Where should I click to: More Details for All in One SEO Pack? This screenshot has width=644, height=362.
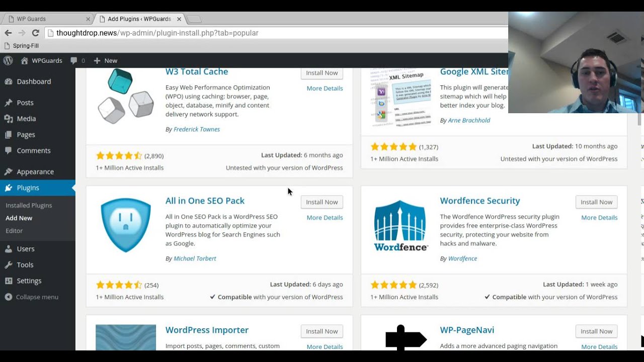[325, 218]
